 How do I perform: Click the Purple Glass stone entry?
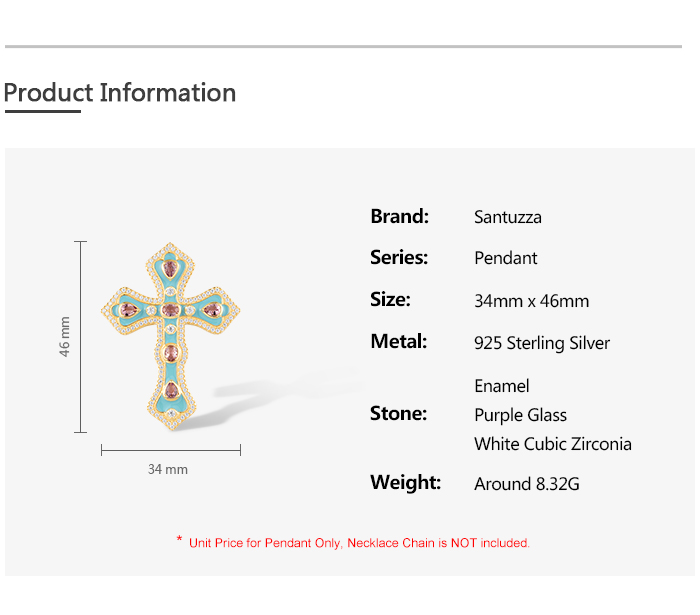click(x=521, y=415)
